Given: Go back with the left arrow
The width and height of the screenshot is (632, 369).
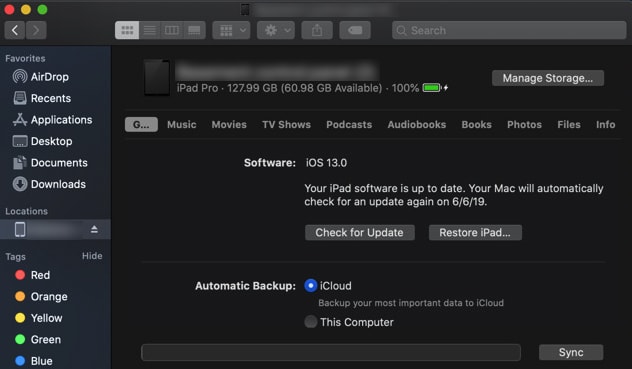Looking at the screenshot, I should (x=15, y=30).
